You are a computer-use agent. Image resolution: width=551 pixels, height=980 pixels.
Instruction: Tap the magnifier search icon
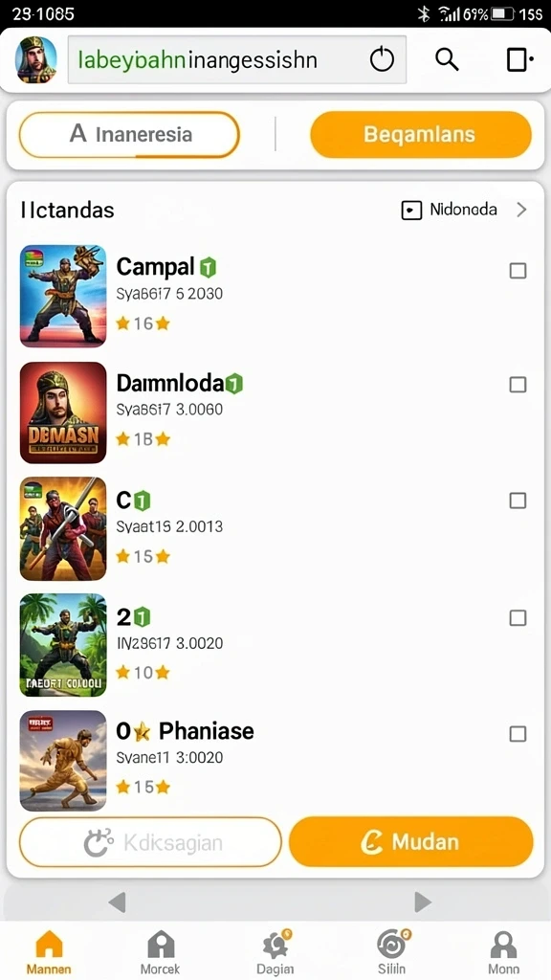pyautogui.click(x=447, y=60)
